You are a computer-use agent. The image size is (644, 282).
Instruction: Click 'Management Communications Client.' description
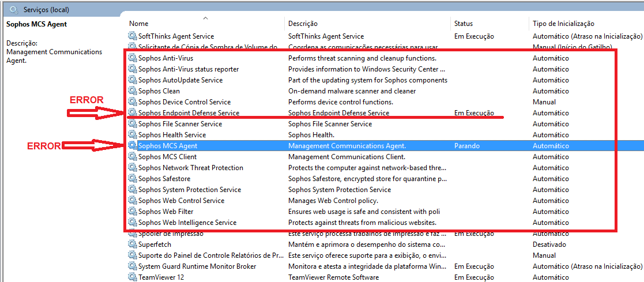347,157
